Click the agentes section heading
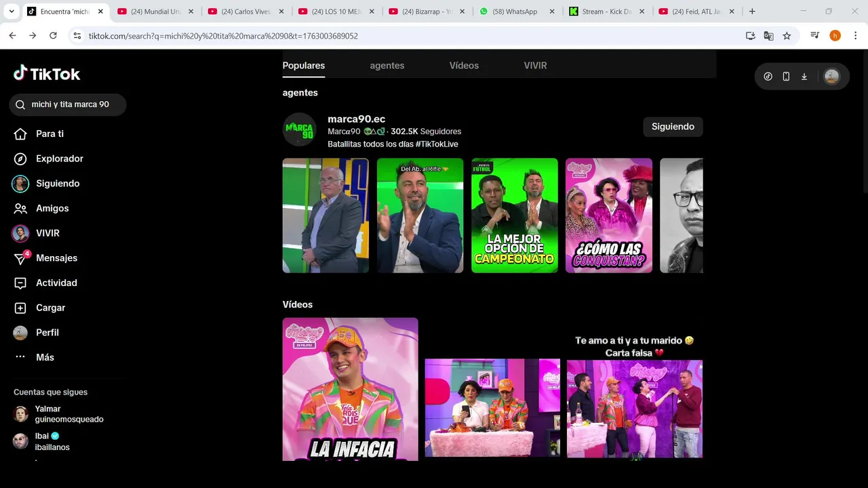The width and height of the screenshot is (868, 488). [x=300, y=93]
